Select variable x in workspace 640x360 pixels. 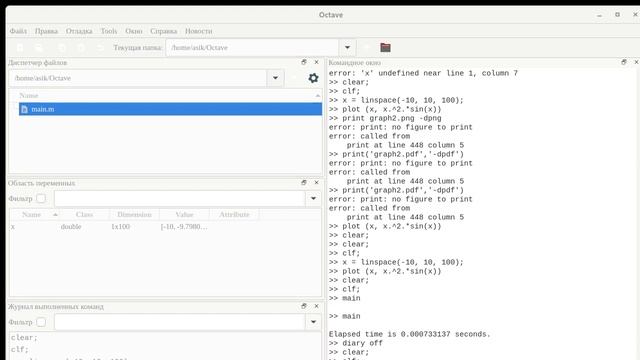[x=13, y=227]
